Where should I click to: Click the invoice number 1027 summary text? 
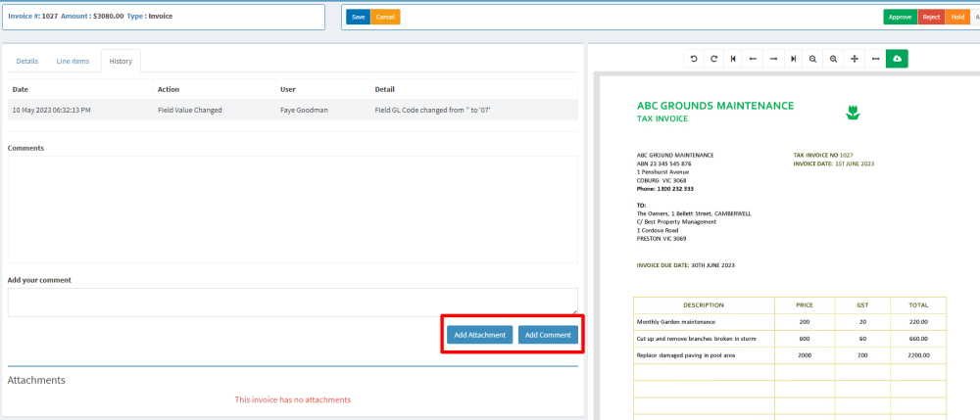33,17
